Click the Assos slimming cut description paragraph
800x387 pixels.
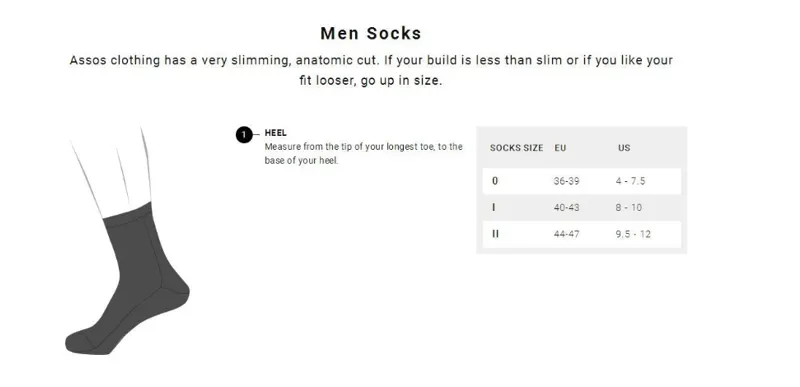[371, 70]
